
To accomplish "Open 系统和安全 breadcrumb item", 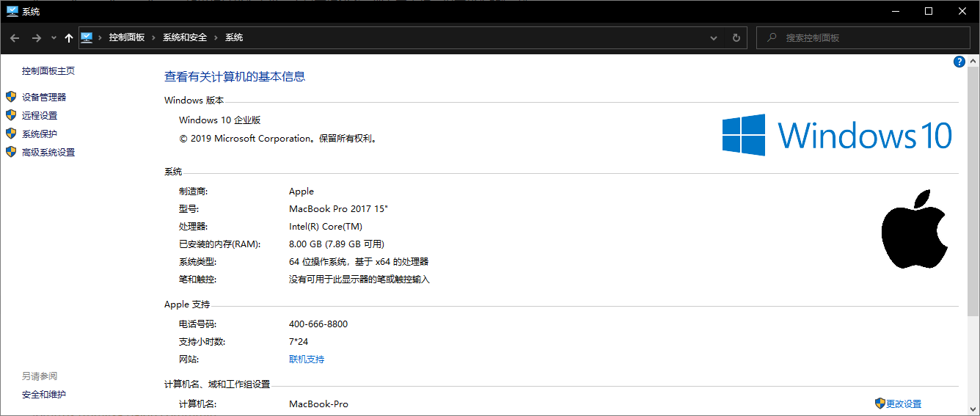I will pos(185,37).
